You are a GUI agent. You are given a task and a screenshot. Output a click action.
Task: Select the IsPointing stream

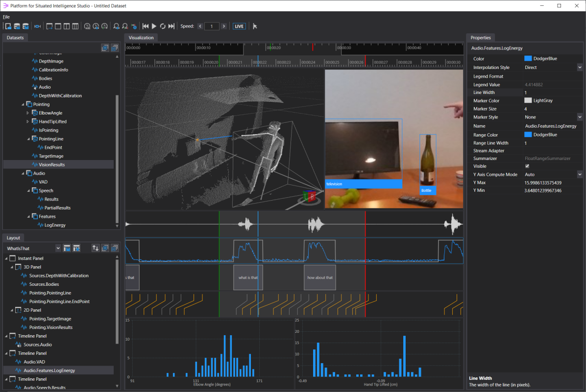(x=48, y=130)
